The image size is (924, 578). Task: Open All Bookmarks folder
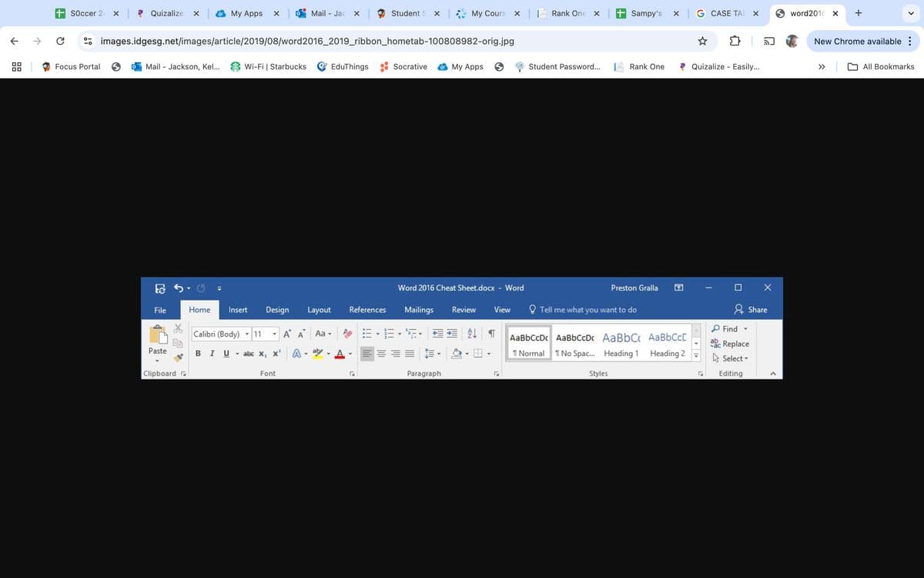point(881,66)
